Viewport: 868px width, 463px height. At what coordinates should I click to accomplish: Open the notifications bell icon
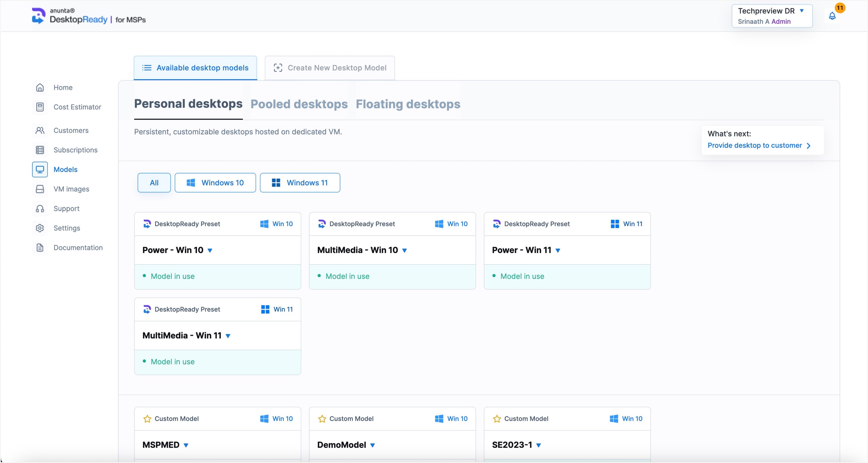pyautogui.click(x=832, y=16)
